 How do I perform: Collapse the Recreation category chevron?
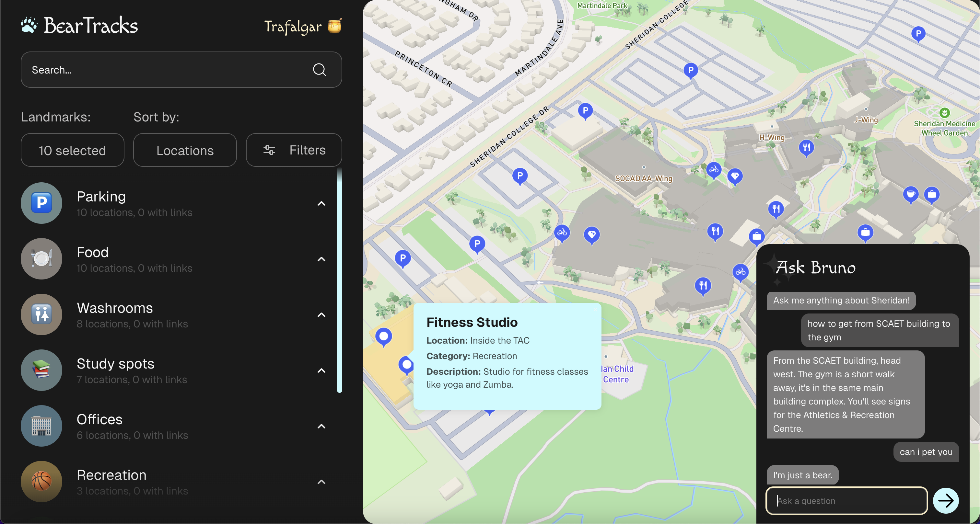tap(321, 482)
